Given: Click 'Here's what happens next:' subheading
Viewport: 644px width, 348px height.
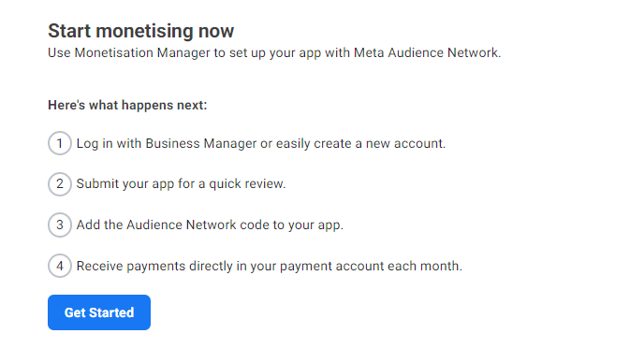Looking at the screenshot, I should point(127,105).
